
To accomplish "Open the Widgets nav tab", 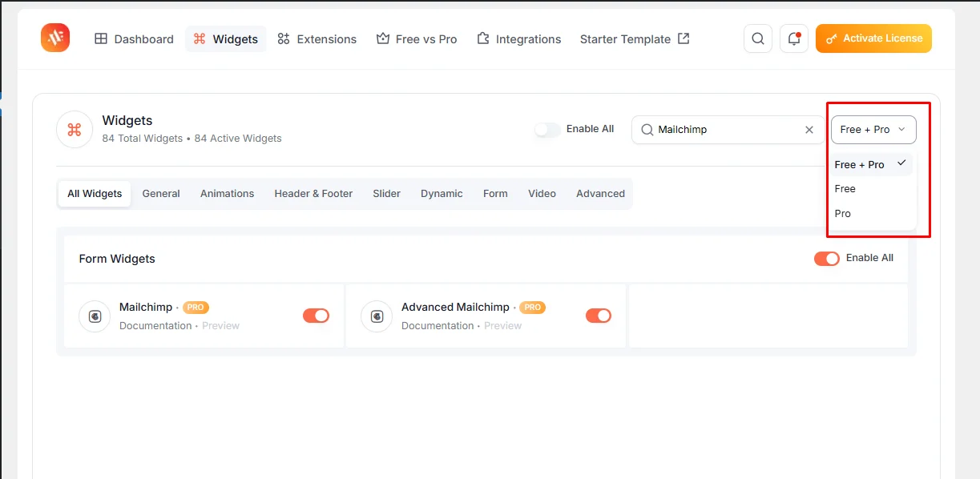I will 225,39.
